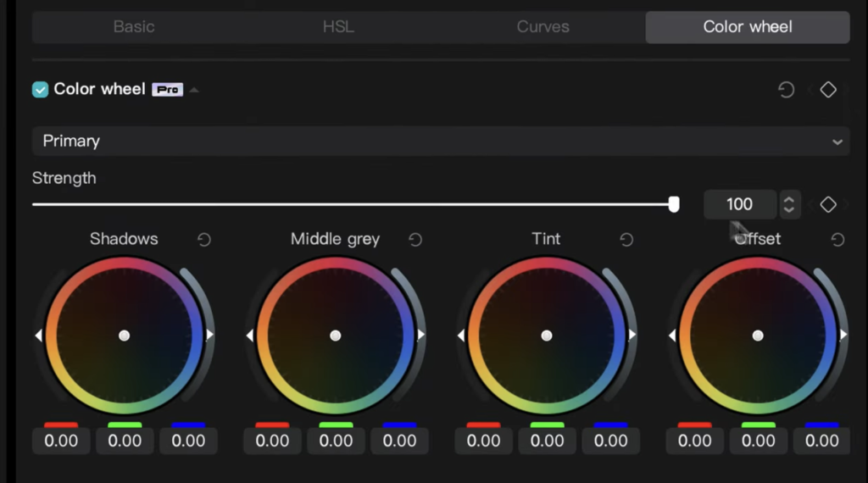Click the Strength slider handle
The height and width of the screenshot is (483, 868).
tap(674, 204)
